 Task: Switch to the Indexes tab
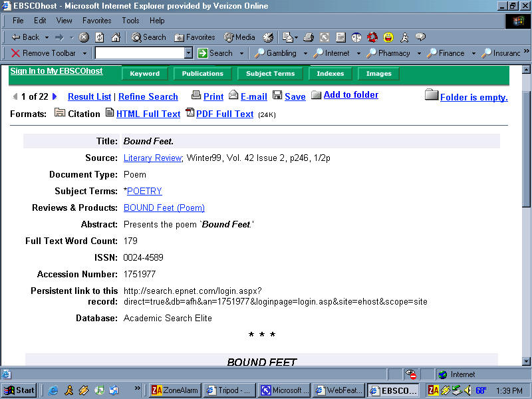coord(330,73)
